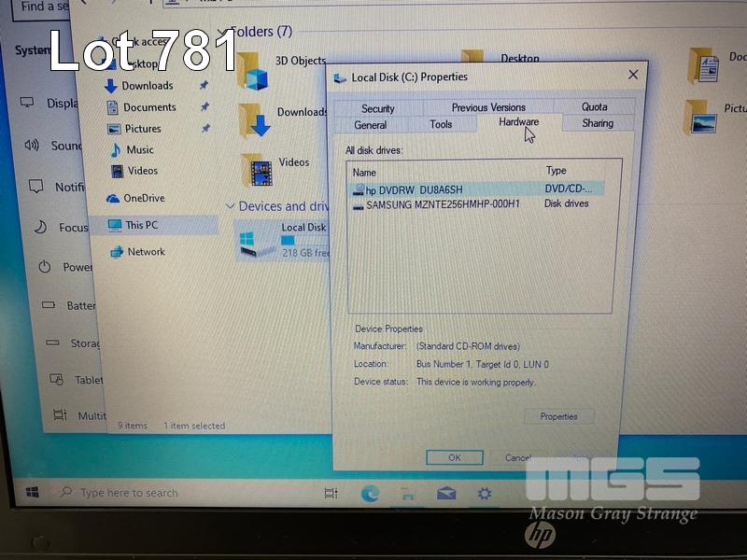Open Battery in Settings window

68,305
